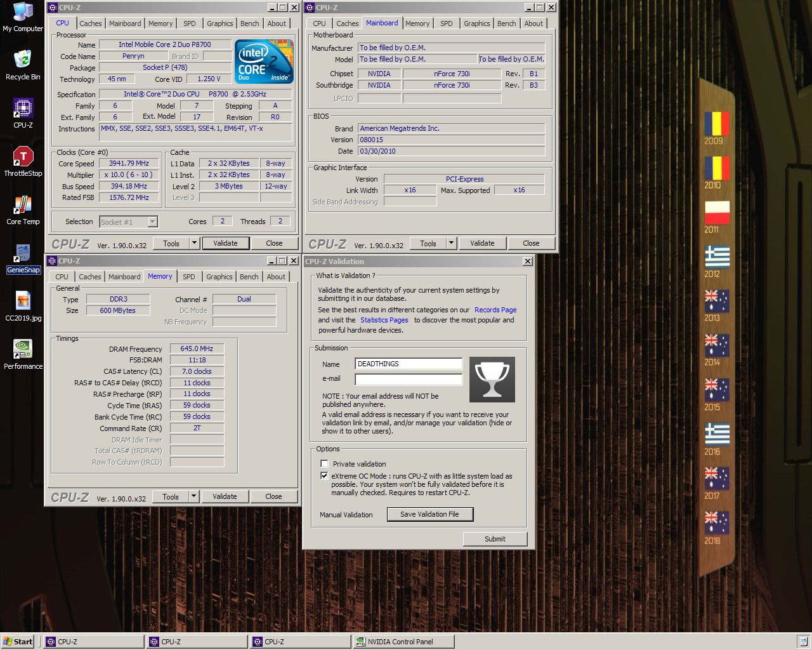Open the Statistics Pages link
Image resolution: width=812 pixels, height=650 pixels.
384,320
